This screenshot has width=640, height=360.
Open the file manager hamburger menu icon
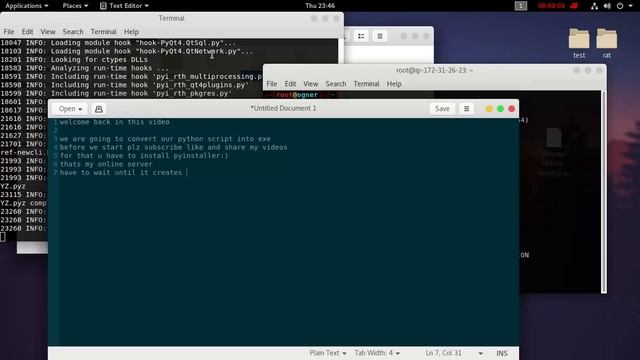[x=380, y=36]
